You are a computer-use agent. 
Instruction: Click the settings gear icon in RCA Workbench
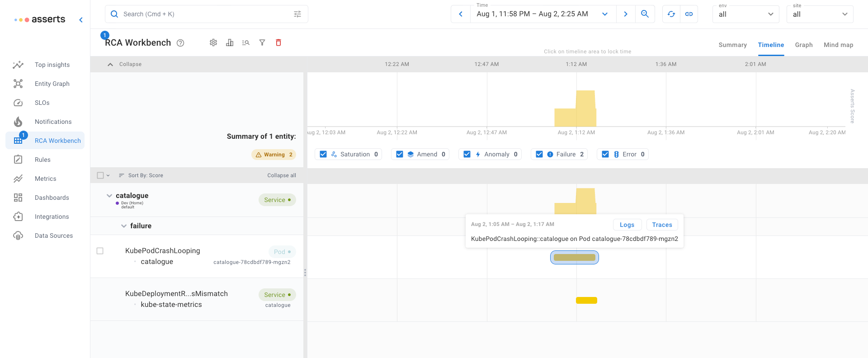pos(213,42)
